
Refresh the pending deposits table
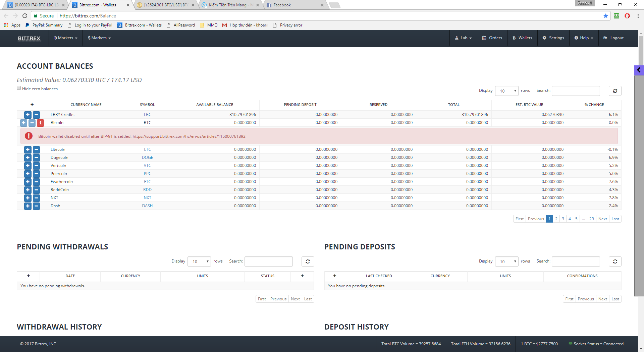(615, 261)
